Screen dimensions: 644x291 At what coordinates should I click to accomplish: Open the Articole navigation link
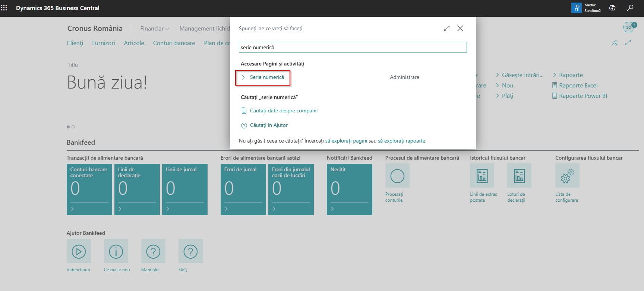click(x=134, y=43)
